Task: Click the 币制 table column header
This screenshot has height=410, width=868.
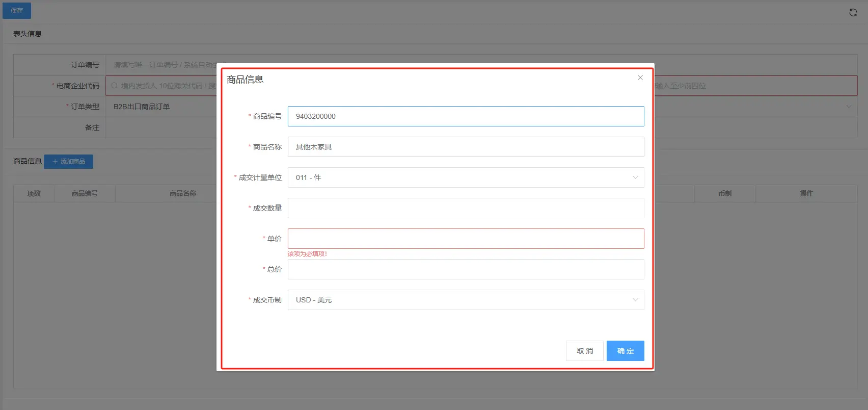Action: [724, 193]
